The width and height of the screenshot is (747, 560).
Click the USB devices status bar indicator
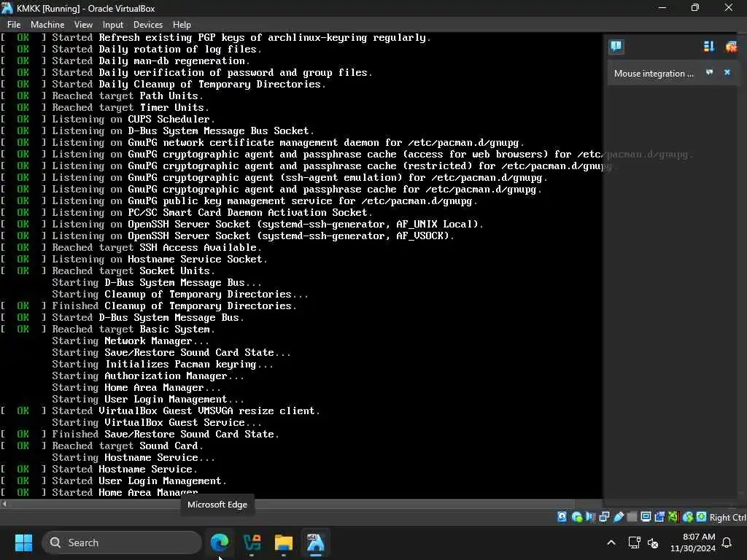tap(619, 517)
